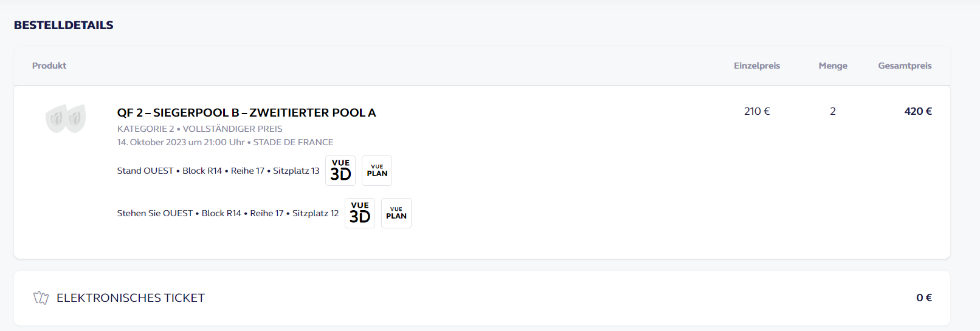Click the Elektronisches Ticket label
Image resolution: width=980 pixels, height=331 pixels.
(x=131, y=298)
